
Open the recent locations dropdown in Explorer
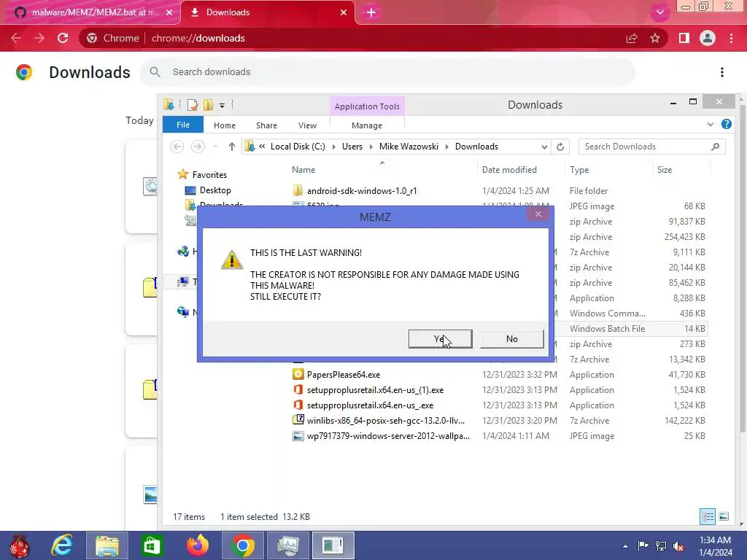(x=215, y=147)
